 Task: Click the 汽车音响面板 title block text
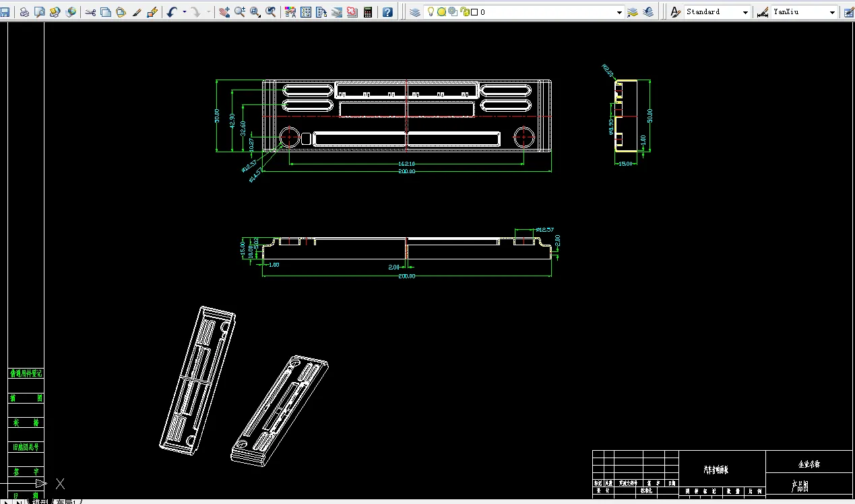point(716,470)
